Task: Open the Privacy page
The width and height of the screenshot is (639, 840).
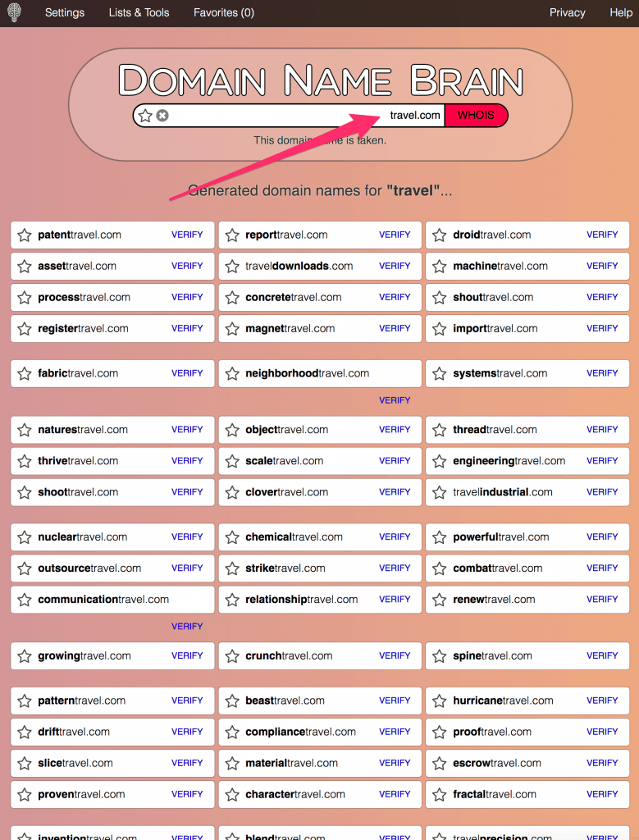Action: click(x=568, y=12)
